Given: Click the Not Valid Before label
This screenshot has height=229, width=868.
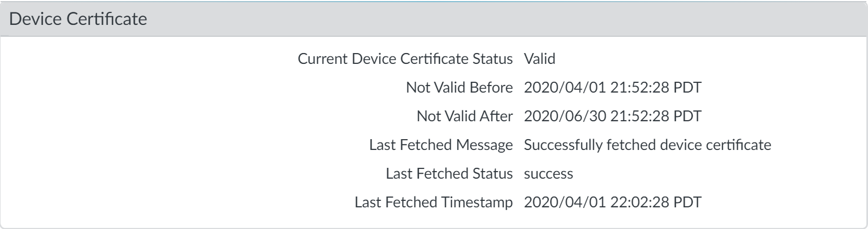Looking at the screenshot, I should 459,87.
